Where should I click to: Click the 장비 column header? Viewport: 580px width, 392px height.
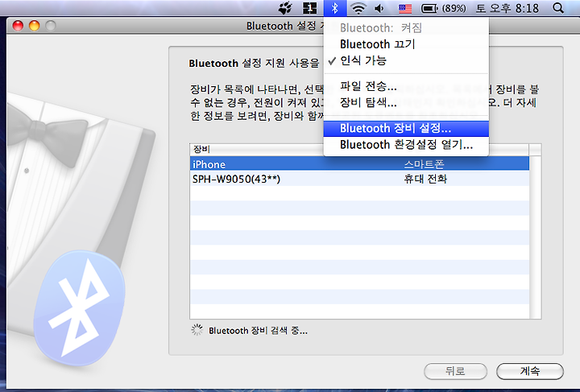click(x=256, y=149)
